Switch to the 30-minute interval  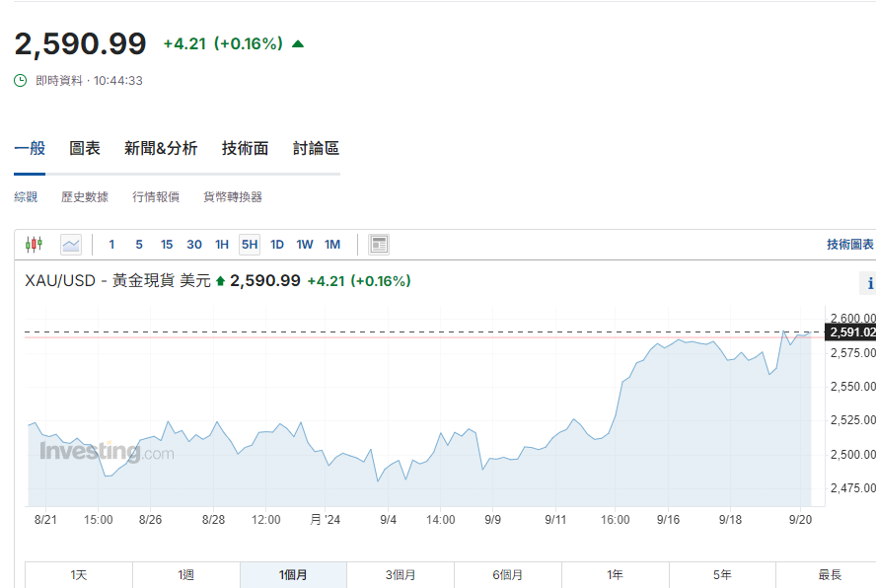194,244
